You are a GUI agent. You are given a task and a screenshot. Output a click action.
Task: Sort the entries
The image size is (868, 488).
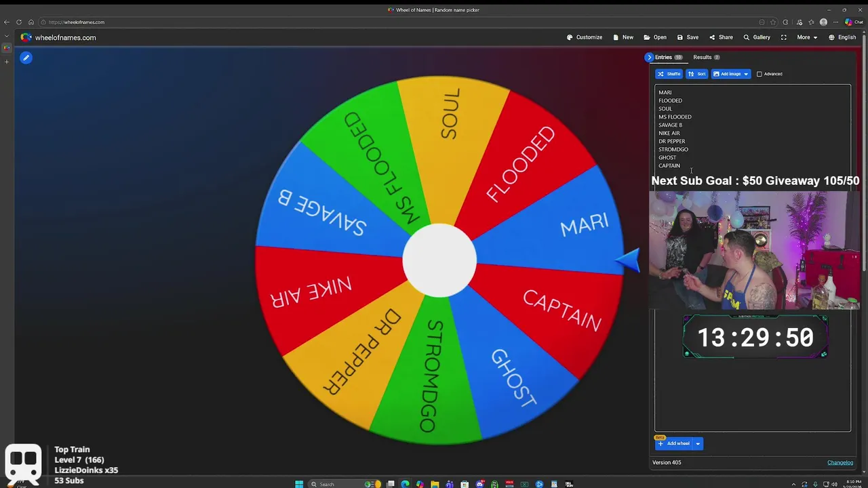[696, 74]
